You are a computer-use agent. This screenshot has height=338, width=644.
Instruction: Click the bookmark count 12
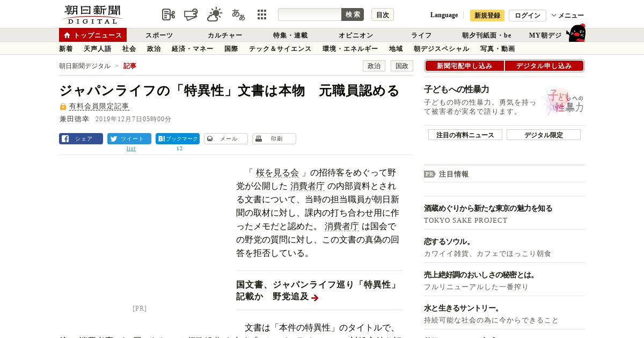click(x=179, y=149)
